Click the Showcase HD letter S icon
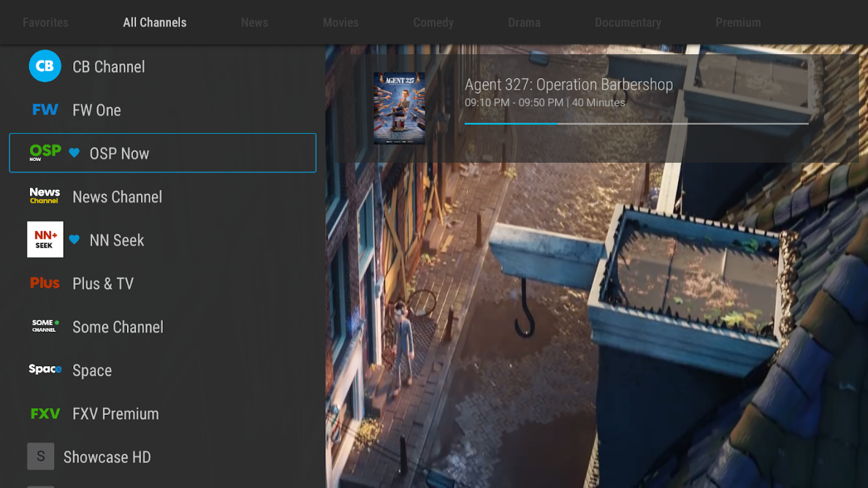Viewport: 868px width, 488px height. (41, 456)
